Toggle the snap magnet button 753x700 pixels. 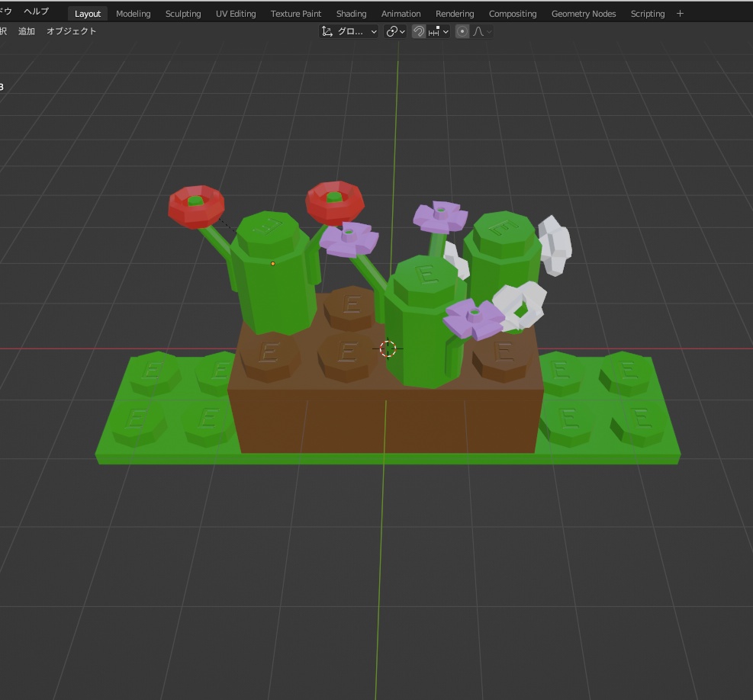[x=419, y=32]
